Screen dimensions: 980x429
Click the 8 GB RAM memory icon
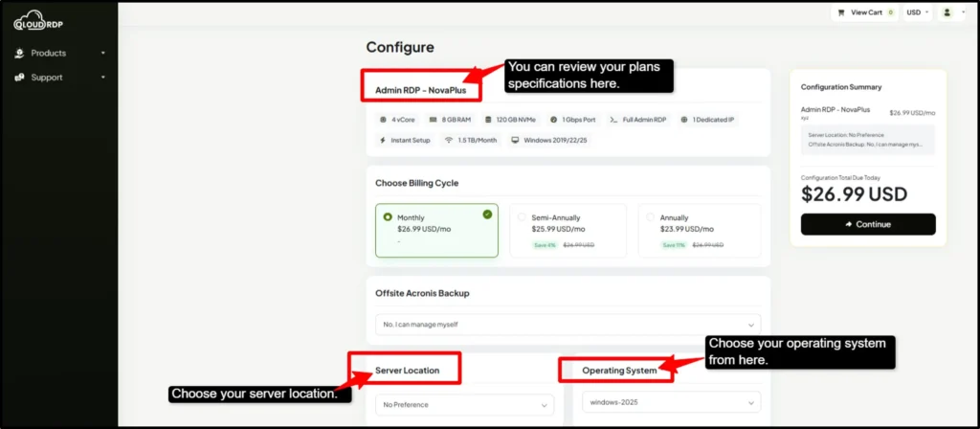[433, 120]
